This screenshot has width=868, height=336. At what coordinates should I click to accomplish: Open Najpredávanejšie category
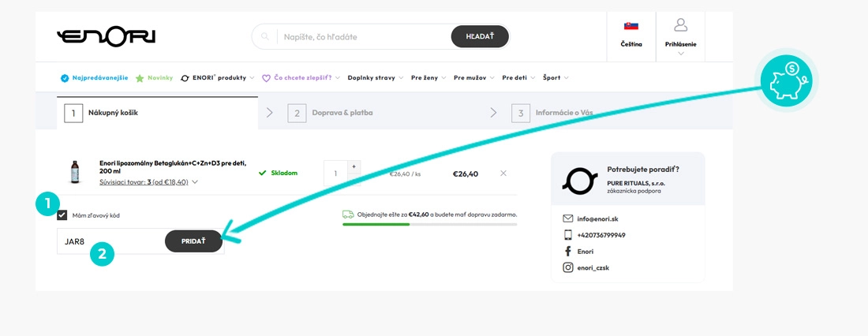[100, 78]
